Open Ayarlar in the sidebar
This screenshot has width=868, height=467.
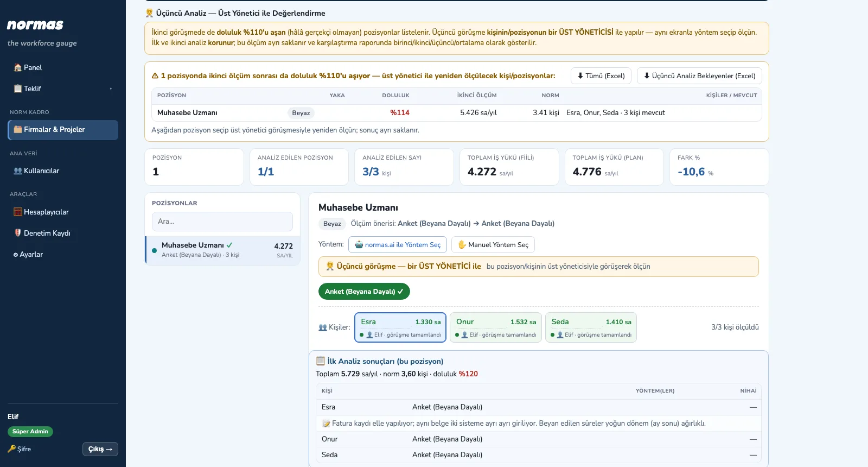(63, 254)
